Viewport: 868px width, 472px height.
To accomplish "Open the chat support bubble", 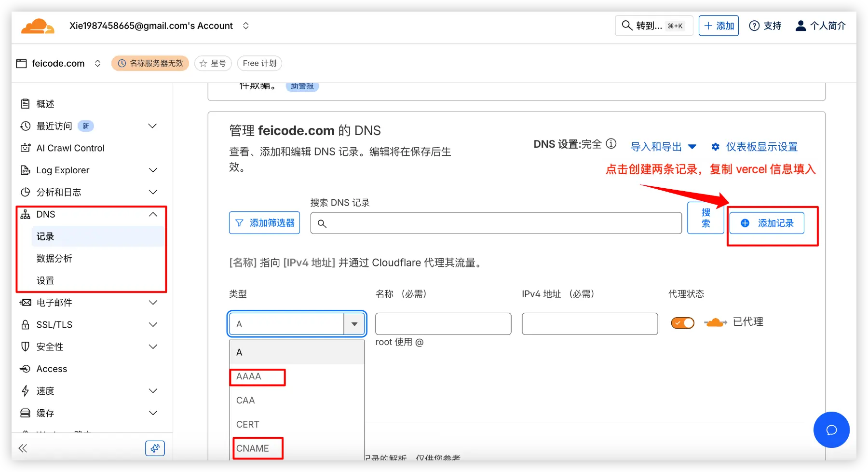I will coord(831,430).
